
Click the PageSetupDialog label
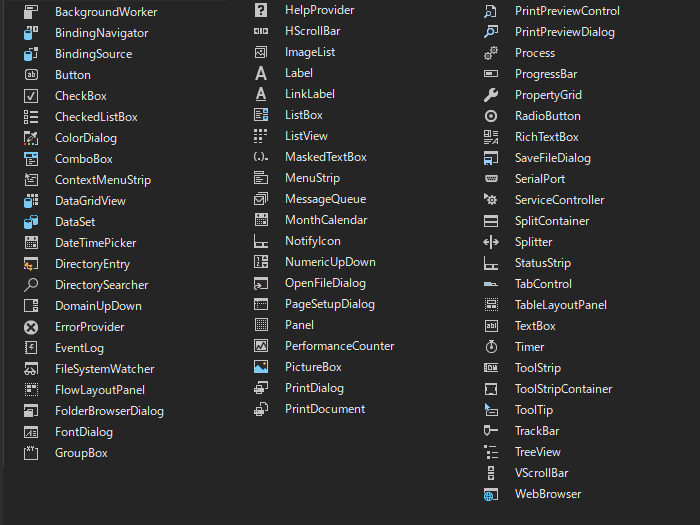[x=330, y=304]
